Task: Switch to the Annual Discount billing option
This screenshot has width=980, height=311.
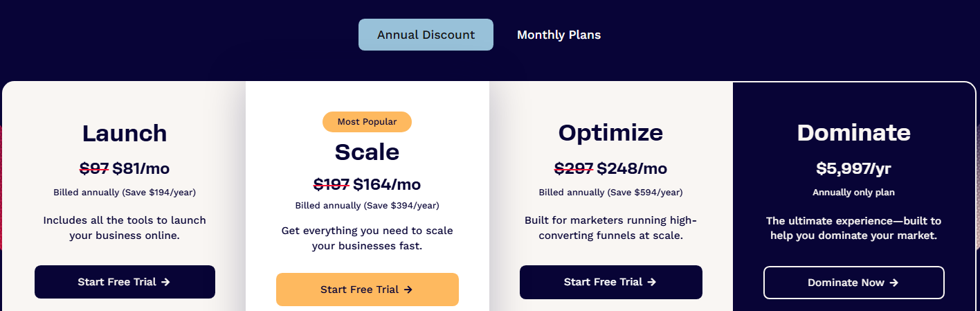Action: pos(426,35)
